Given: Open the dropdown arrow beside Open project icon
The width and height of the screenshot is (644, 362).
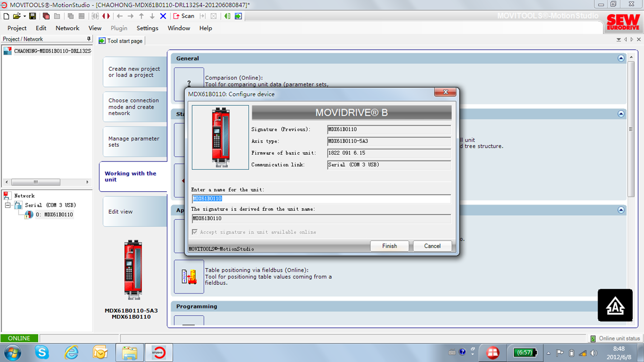Looking at the screenshot, I should click(x=24, y=17).
